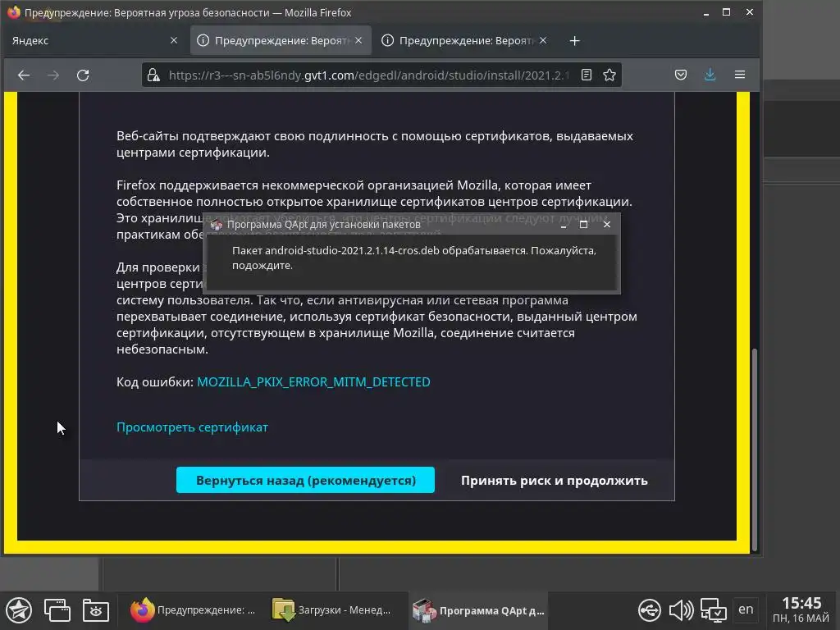
Task: Open the start menu star icon
Action: pos(20,610)
